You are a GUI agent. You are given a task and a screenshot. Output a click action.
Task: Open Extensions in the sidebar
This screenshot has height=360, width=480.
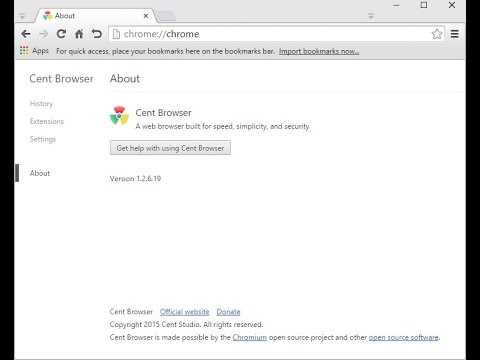click(47, 121)
